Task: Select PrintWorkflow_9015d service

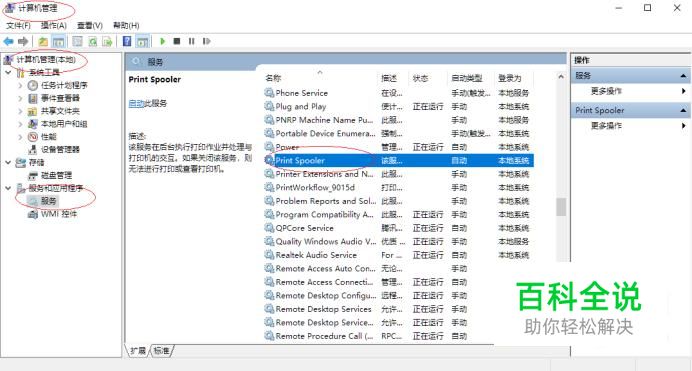Action: click(x=399, y=187)
